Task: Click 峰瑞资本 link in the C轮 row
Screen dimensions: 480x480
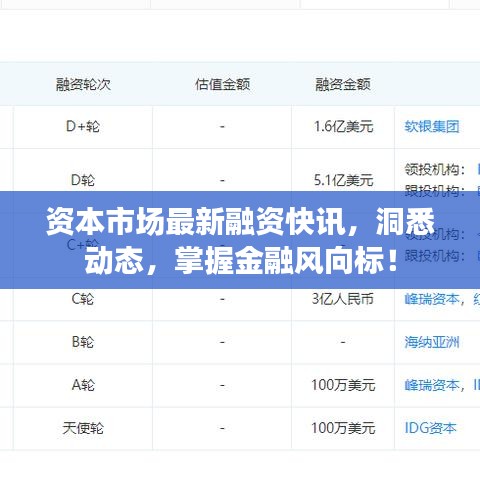Action: 432,299
